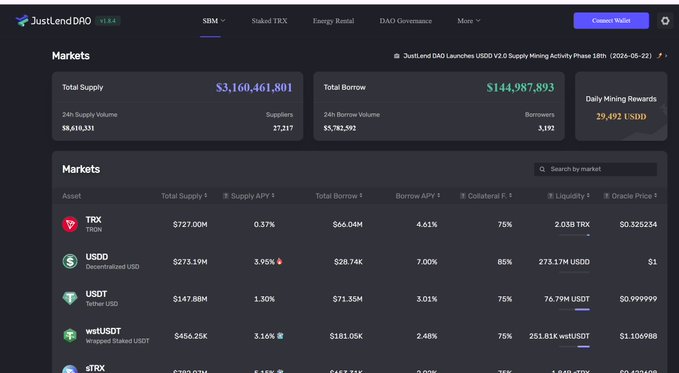The width and height of the screenshot is (679, 373).
Task: Click the Asset column header
Action: (71, 196)
